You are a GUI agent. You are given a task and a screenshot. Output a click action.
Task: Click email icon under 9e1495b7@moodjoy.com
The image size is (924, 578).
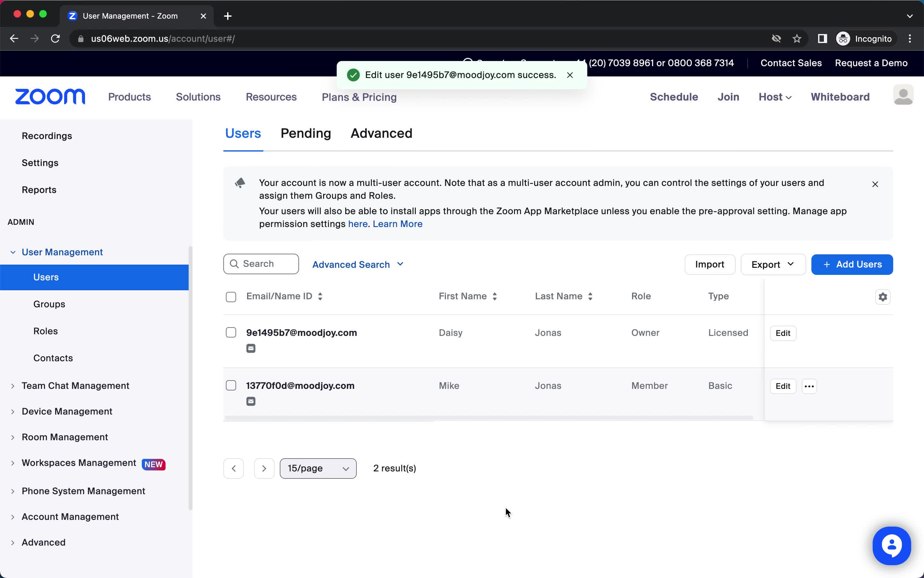(251, 348)
